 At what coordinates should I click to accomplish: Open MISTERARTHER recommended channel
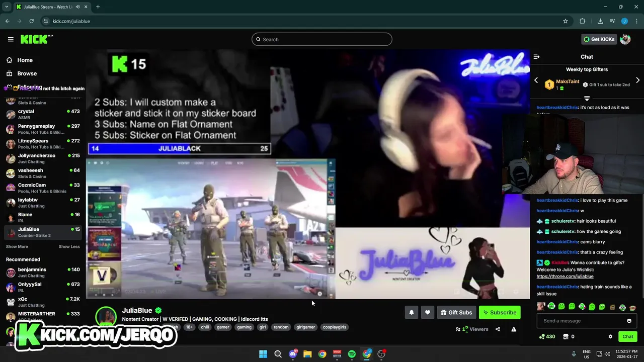pyautogui.click(x=43, y=317)
